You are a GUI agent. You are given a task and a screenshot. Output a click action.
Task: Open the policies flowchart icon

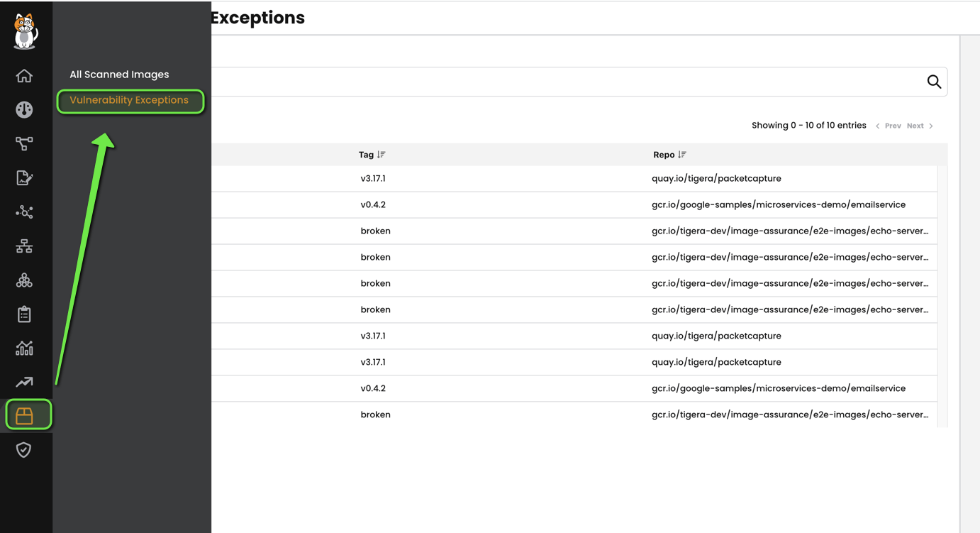pyautogui.click(x=24, y=144)
